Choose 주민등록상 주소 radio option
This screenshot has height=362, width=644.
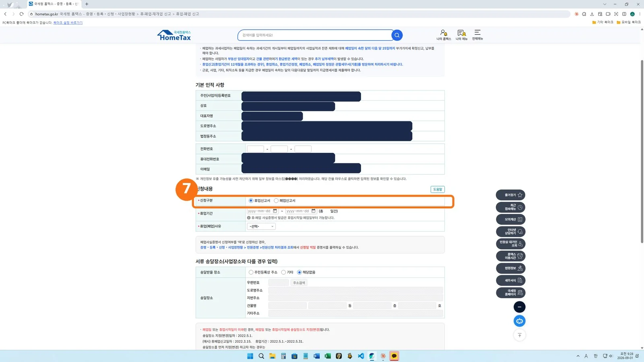coord(251,272)
